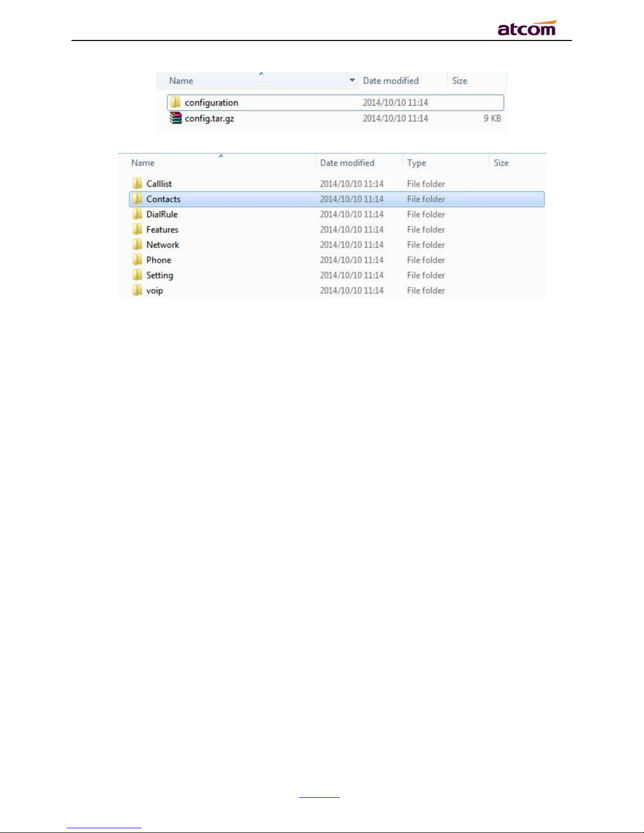Select the voip folder icon
This screenshot has height=833, width=644.
coord(137,290)
